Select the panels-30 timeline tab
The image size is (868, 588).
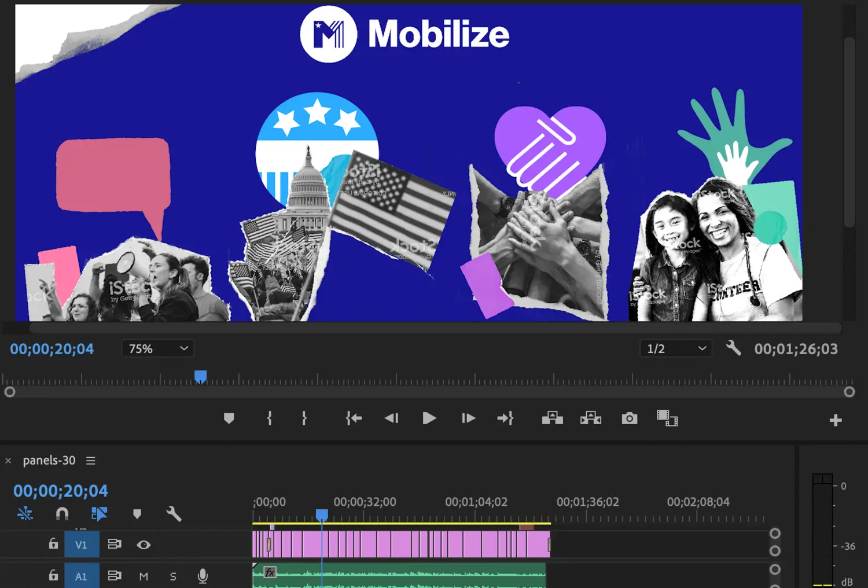click(x=49, y=460)
